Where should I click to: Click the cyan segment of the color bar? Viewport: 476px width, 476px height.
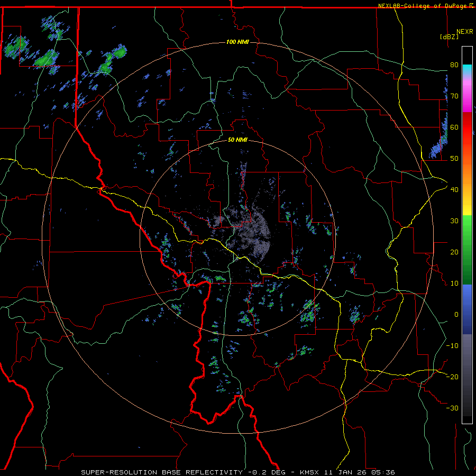(x=467, y=69)
